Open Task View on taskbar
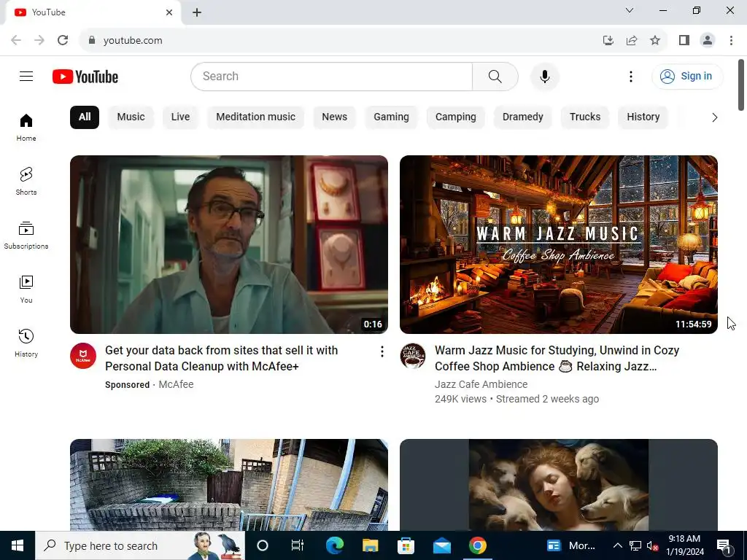Image resolution: width=747 pixels, height=560 pixels. (298, 545)
